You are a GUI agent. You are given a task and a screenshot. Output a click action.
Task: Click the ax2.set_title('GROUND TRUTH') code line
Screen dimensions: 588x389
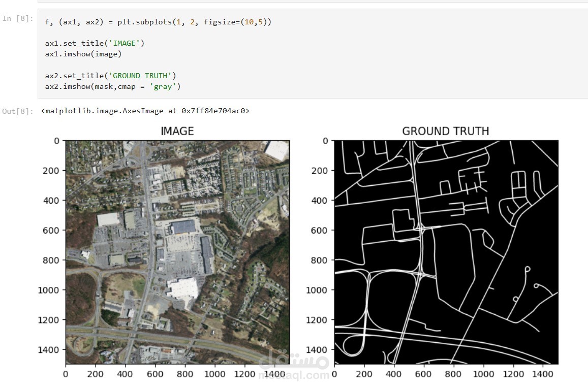tap(110, 76)
